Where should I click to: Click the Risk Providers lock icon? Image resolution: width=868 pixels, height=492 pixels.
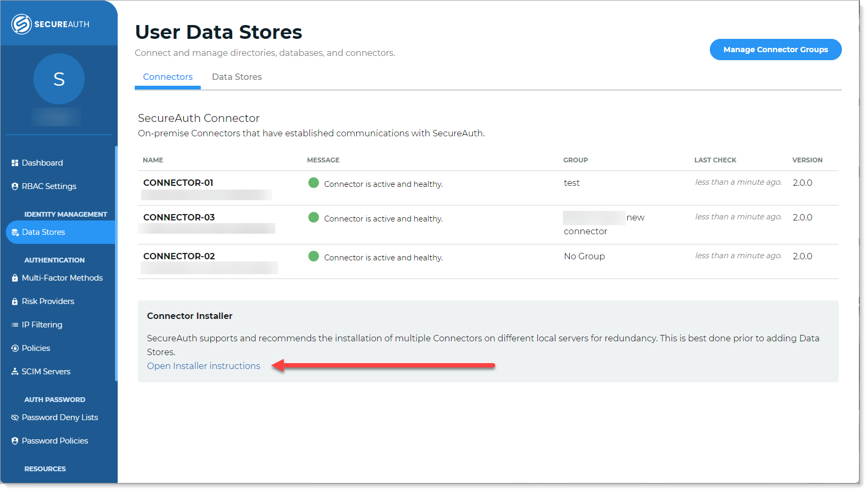point(15,301)
